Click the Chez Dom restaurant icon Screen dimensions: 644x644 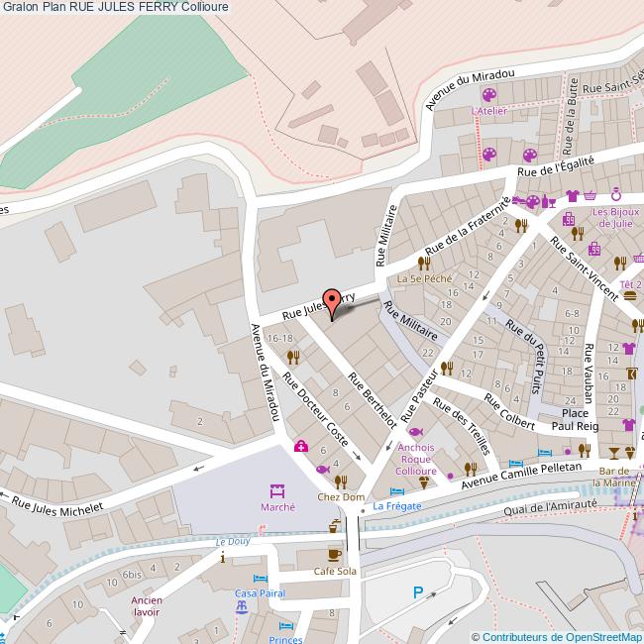pos(340,482)
